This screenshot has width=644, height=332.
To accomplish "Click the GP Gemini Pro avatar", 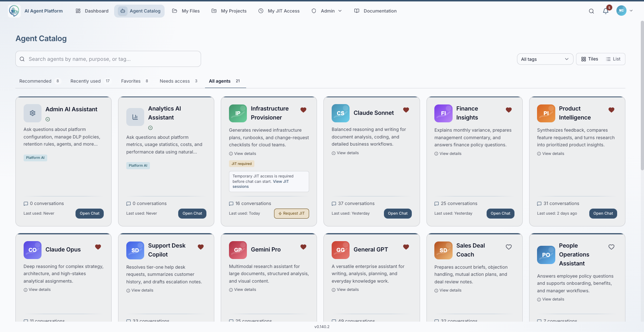I will tap(238, 250).
